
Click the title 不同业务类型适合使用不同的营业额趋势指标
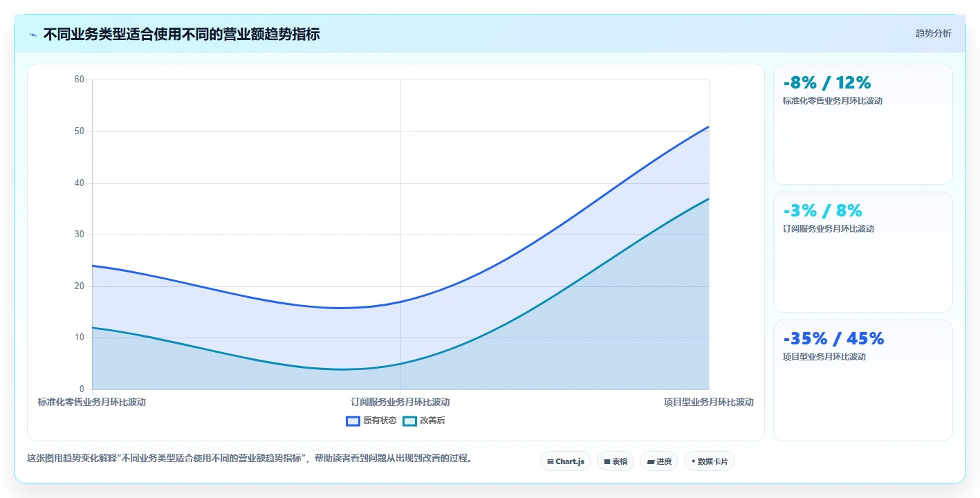point(181,35)
